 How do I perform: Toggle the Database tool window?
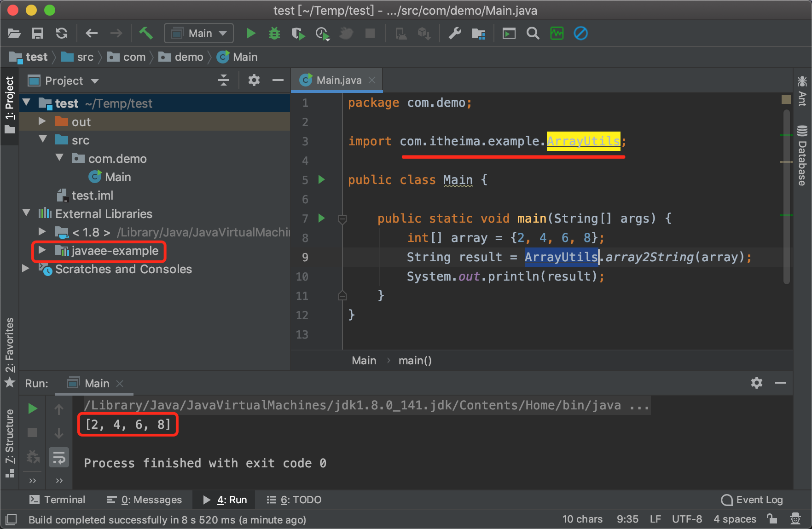pos(802,155)
